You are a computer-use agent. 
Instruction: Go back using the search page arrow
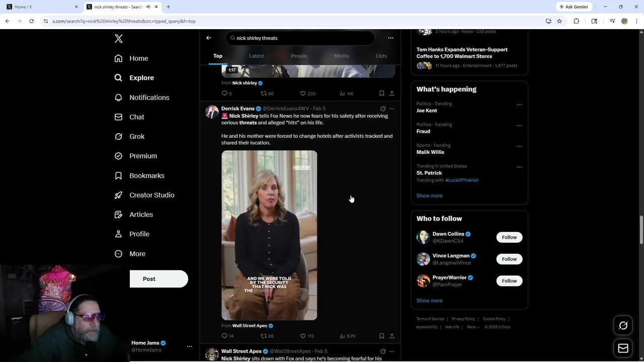tap(209, 38)
